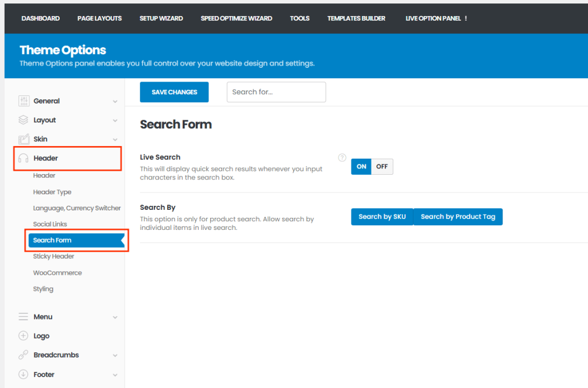
Task: Click the Skin paint icon
Action: (24, 139)
